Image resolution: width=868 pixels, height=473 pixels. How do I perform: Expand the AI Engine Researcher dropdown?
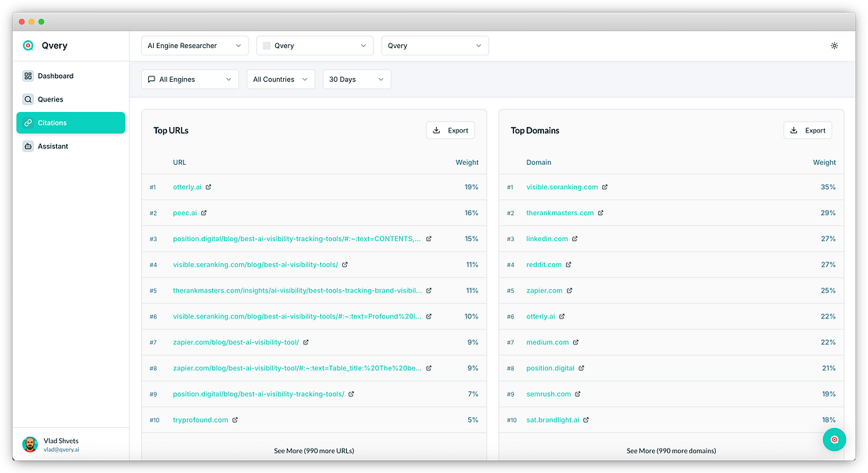coord(195,46)
